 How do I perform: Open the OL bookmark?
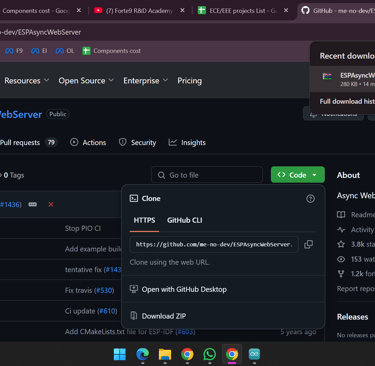65,51
